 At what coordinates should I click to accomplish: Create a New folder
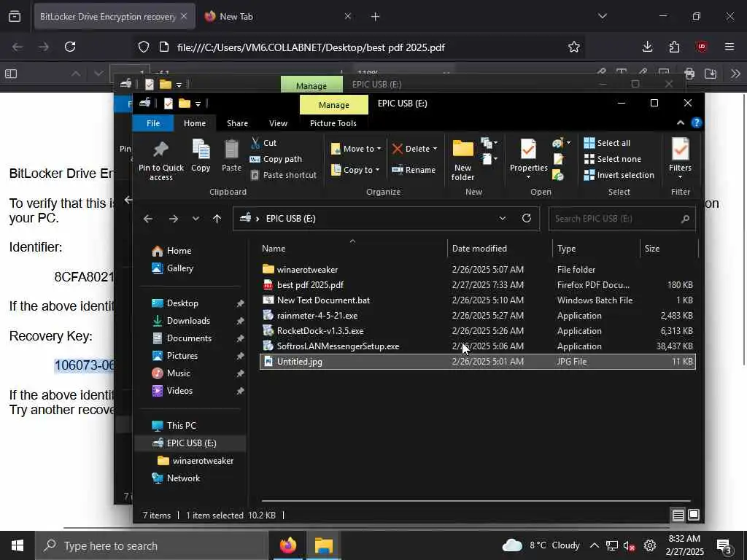462,160
